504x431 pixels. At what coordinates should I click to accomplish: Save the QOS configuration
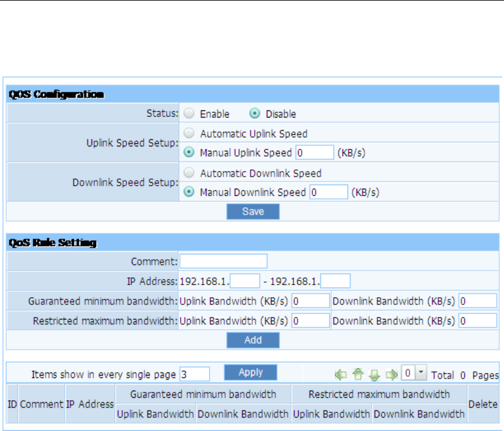(x=253, y=212)
